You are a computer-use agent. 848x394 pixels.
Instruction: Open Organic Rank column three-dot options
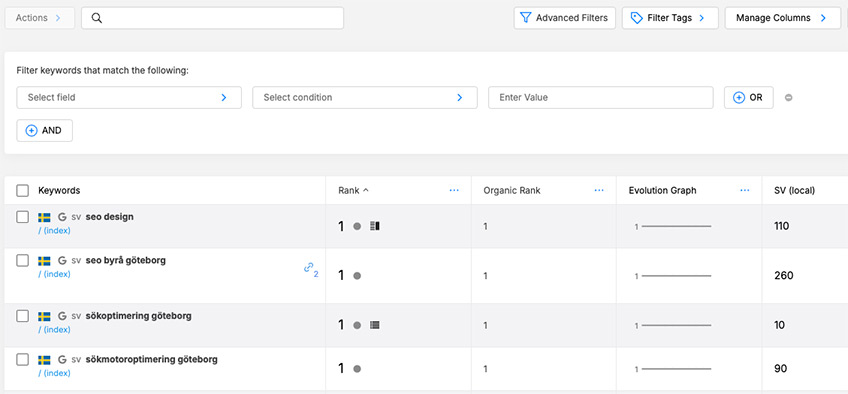click(x=599, y=190)
